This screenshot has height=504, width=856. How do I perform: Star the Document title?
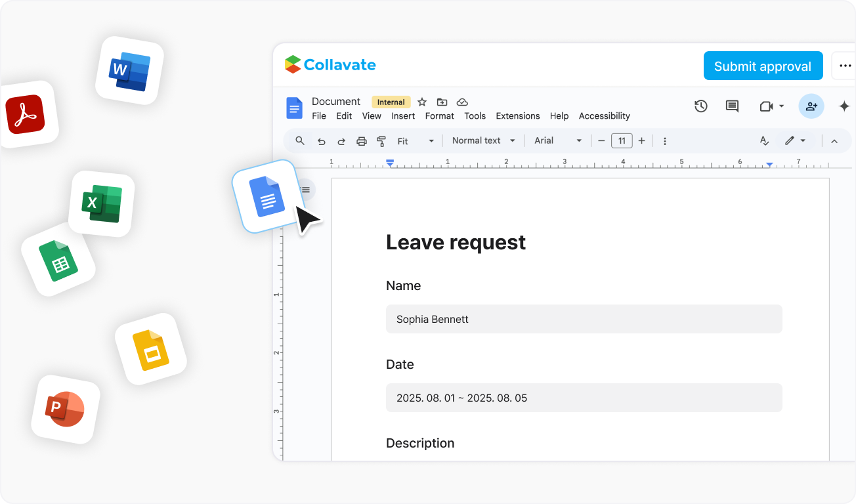coord(422,102)
